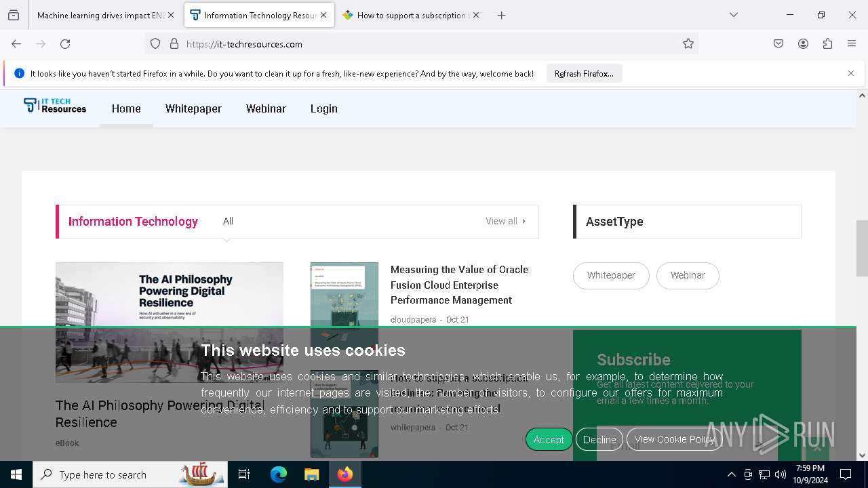Open the Login navigation item
Image resolution: width=868 pixels, height=488 pixels.
click(x=324, y=108)
